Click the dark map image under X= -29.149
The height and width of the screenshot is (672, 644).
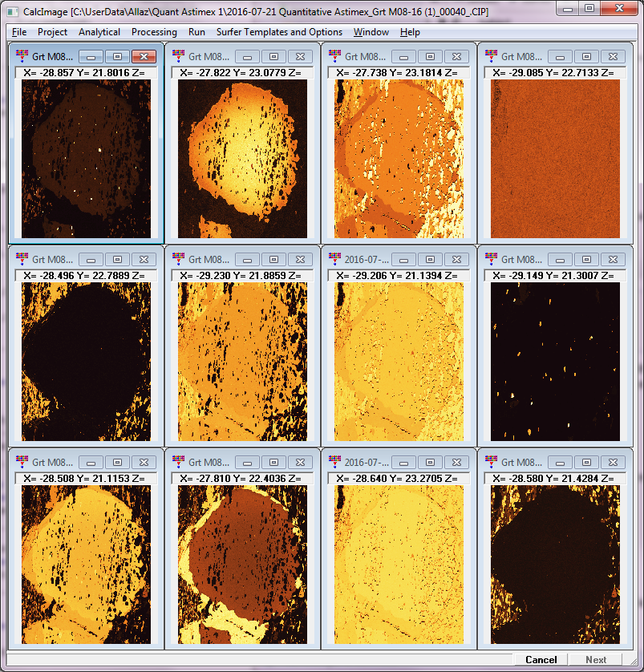tap(553, 361)
